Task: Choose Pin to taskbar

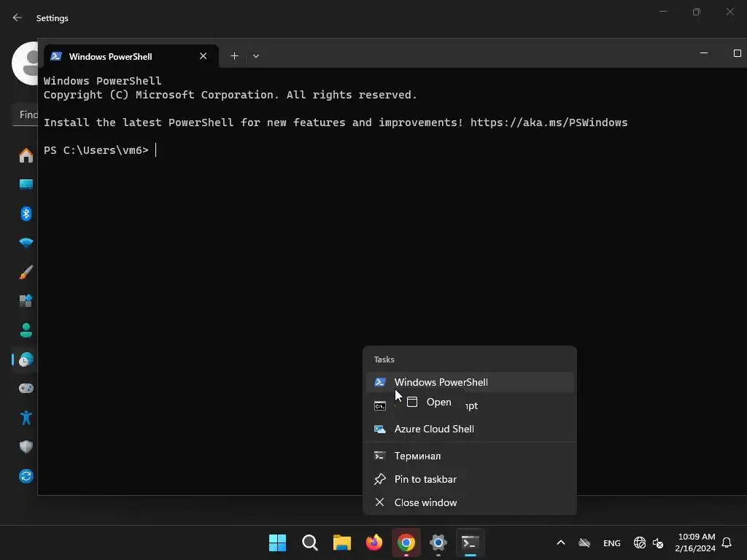Action: point(470,479)
